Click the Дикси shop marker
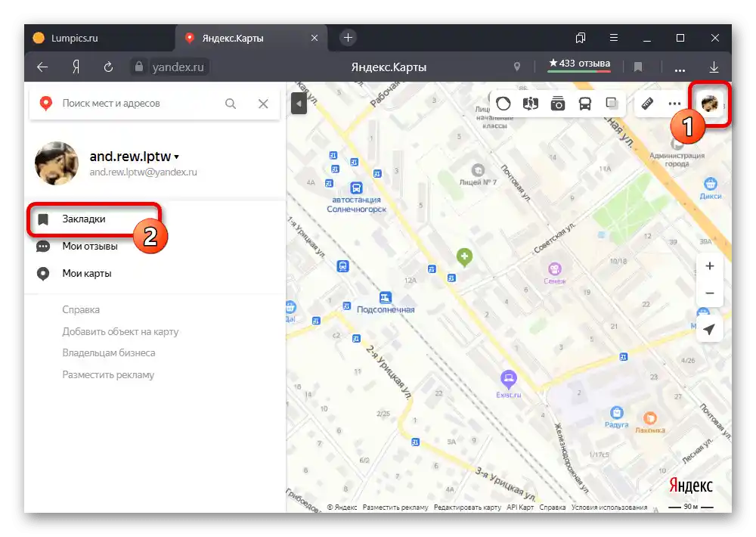756x537 pixels. point(710,184)
